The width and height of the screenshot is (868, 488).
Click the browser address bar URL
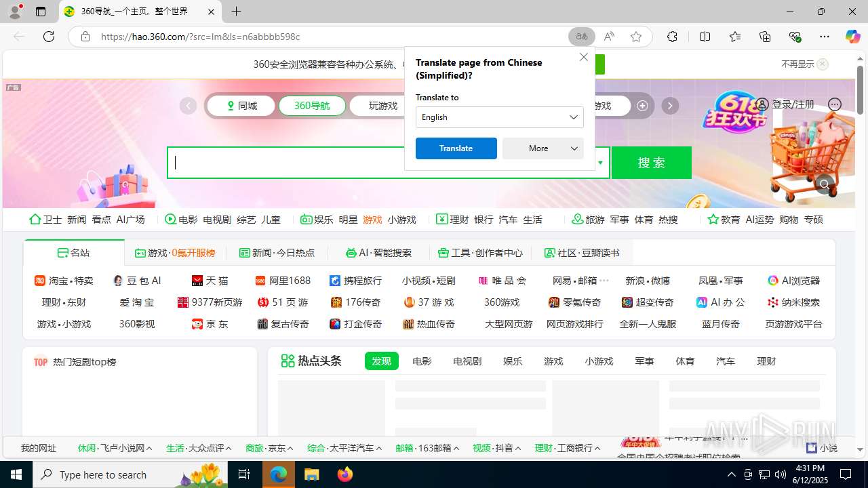[x=200, y=37]
